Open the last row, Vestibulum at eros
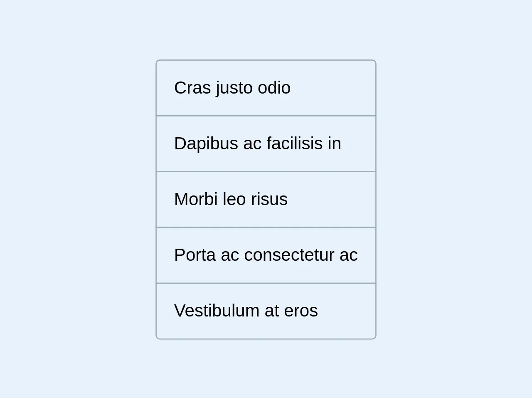Image resolution: width=532 pixels, height=398 pixels. coord(266,311)
